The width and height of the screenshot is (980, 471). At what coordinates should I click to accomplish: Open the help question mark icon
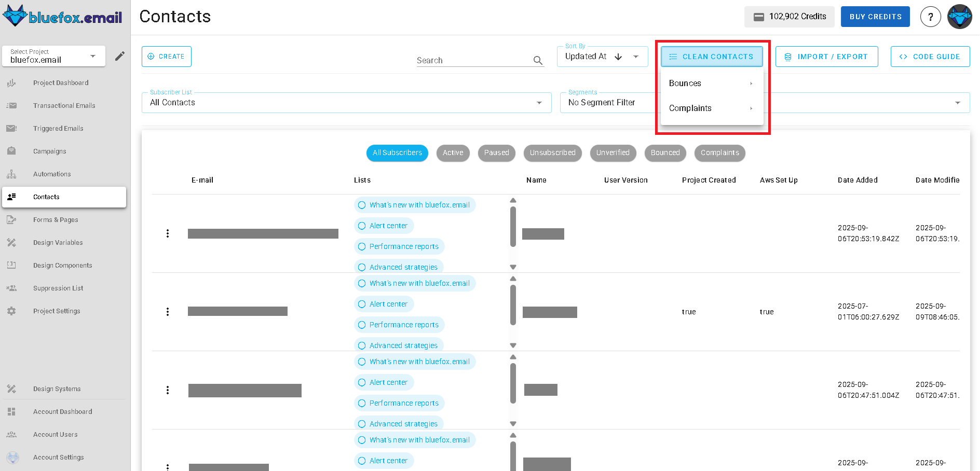coord(930,16)
